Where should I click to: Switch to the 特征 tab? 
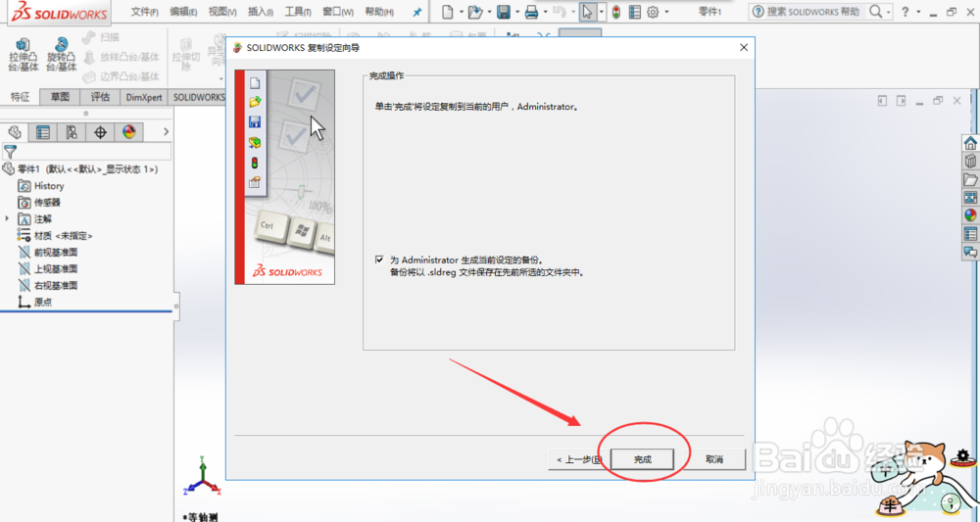(x=20, y=97)
